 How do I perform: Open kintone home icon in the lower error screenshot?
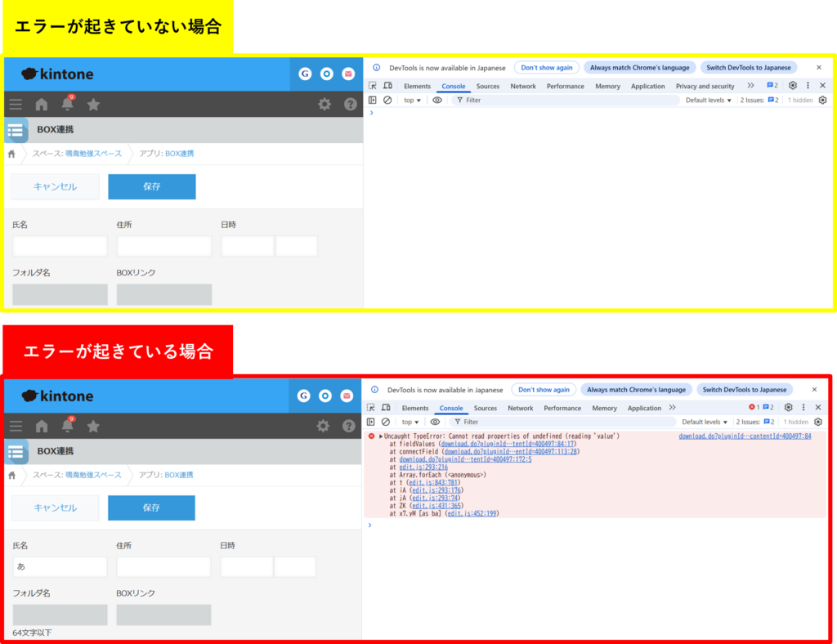click(42, 426)
